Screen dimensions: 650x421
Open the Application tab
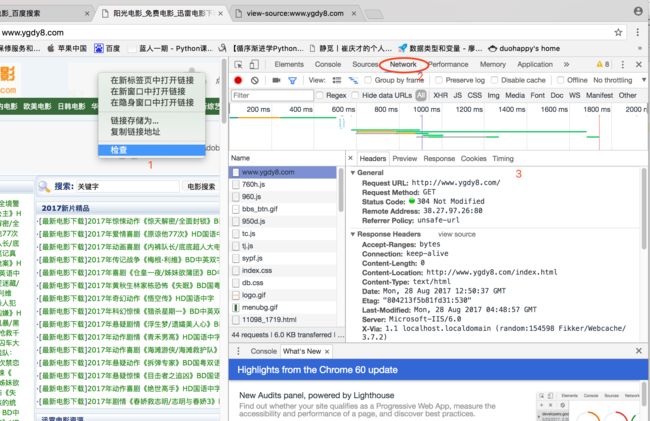(535, 64)
